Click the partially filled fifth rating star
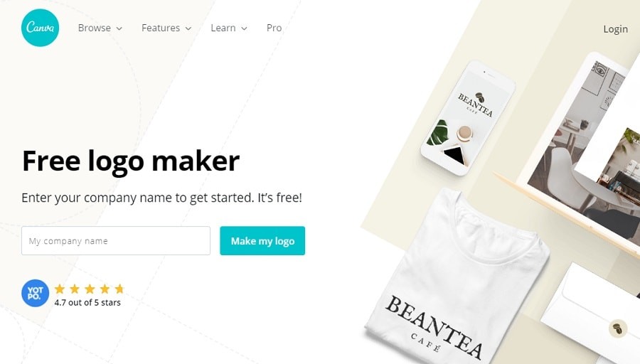Viewport: 640px width, 364px height. tap(119, 289)
